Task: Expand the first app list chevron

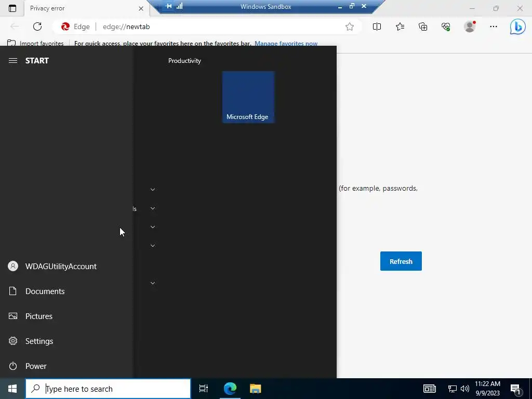Action: [x=153, y=189]
